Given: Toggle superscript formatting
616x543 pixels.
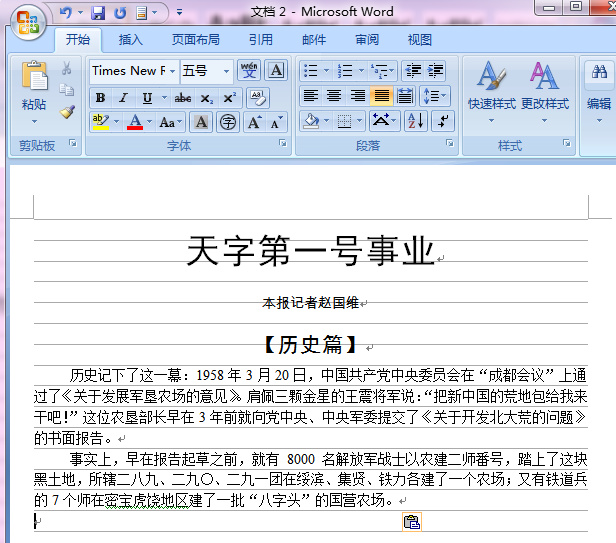Looking at the screenshot, I should pos(229,97).
